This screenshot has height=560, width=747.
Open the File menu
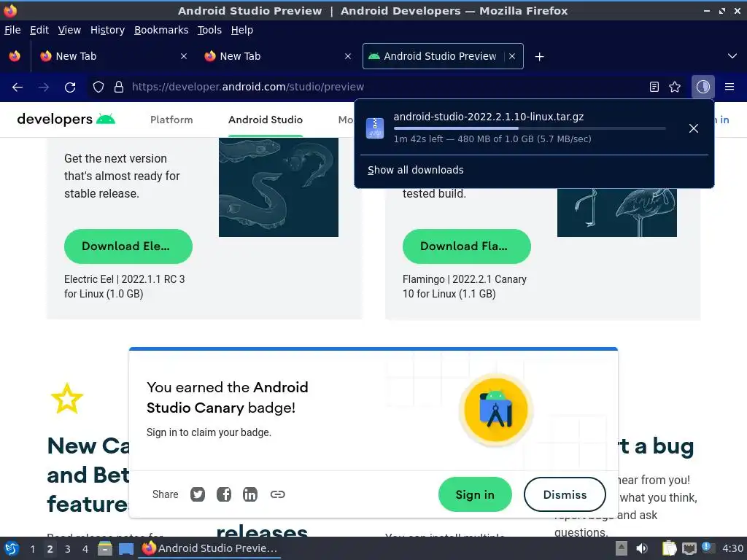[12, 30]
